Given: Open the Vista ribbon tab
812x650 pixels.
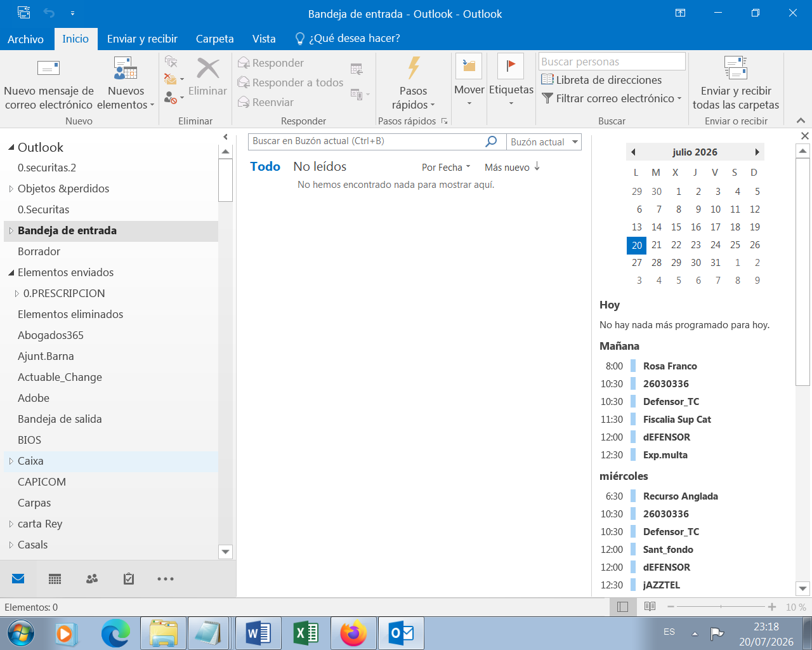Looking at the screenshot, I should pyautogui.click(x=264, y=39).
